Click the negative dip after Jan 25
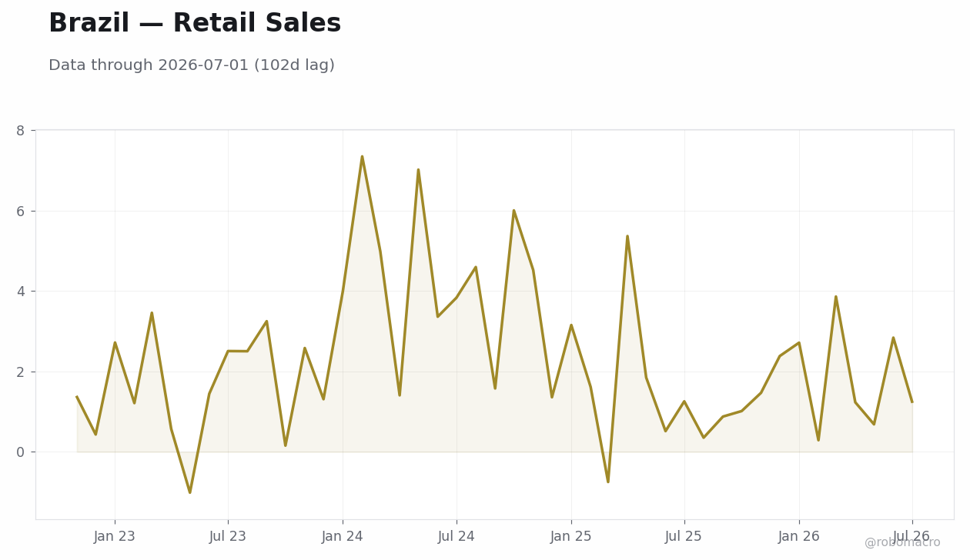This screenshot has width=970, height=560. [608, 482]
